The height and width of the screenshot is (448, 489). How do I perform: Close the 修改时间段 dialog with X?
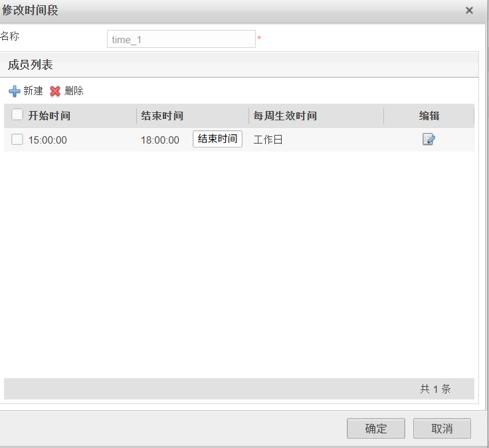(469, 10)
